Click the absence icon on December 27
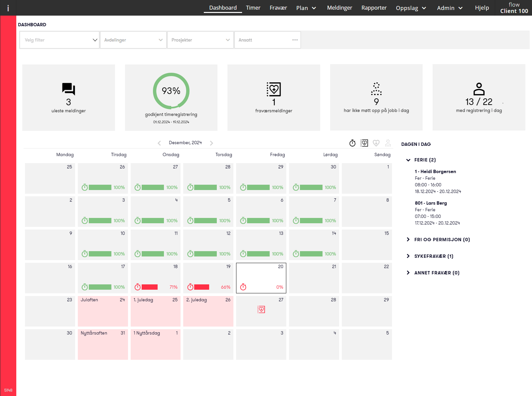 (x=261, y=310)
